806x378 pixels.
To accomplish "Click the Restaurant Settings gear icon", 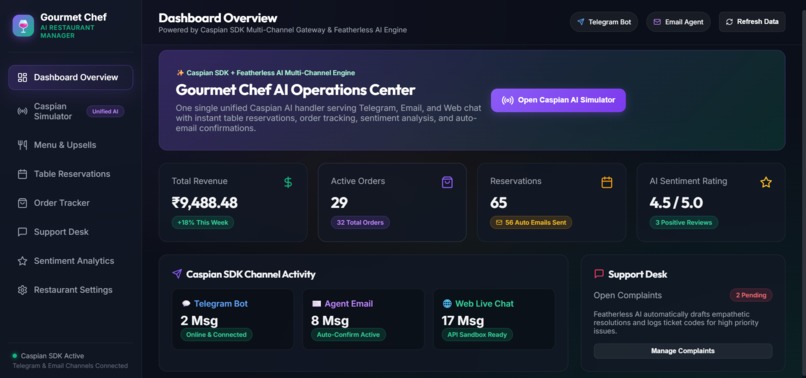I will [x=22, y=290].
